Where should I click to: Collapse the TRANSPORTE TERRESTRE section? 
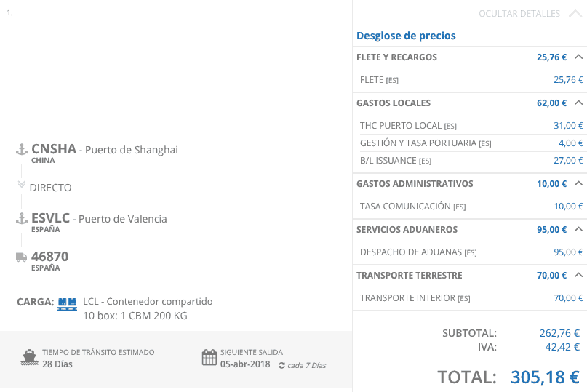(x=579, y=275)
